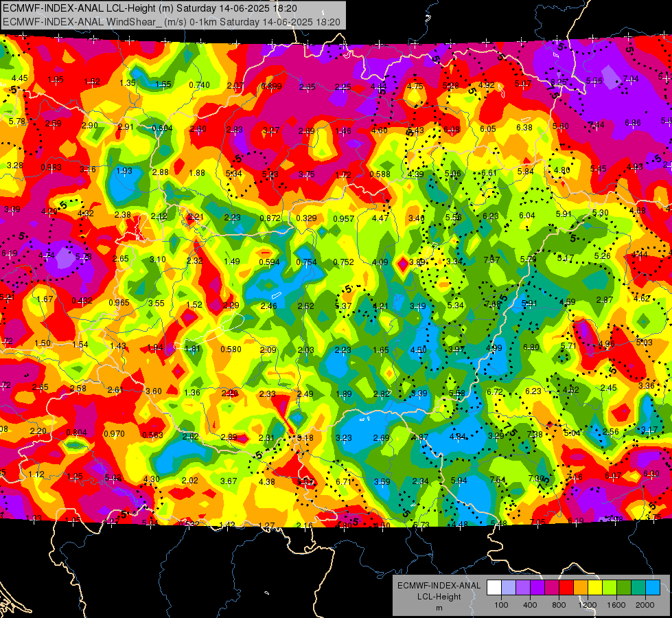Click the wind shear value '3.10'
The height and width of the screenshot is (618, 672).
(x=158, y=260)
